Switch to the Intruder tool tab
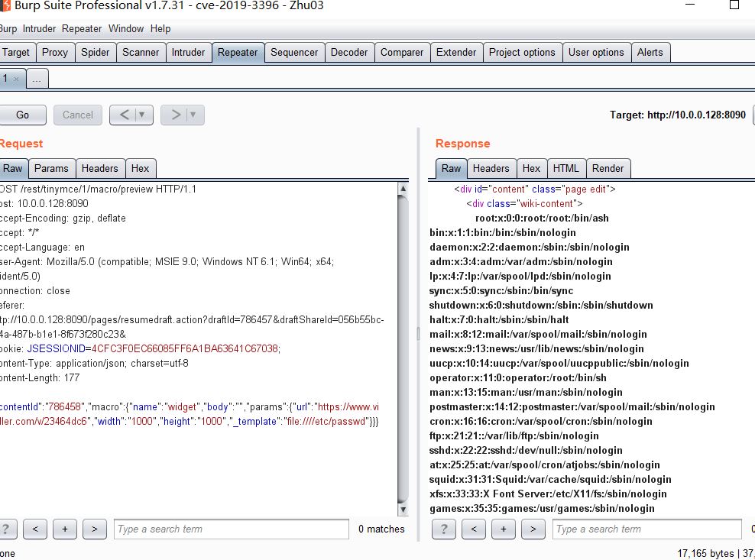 pos(188,53)
